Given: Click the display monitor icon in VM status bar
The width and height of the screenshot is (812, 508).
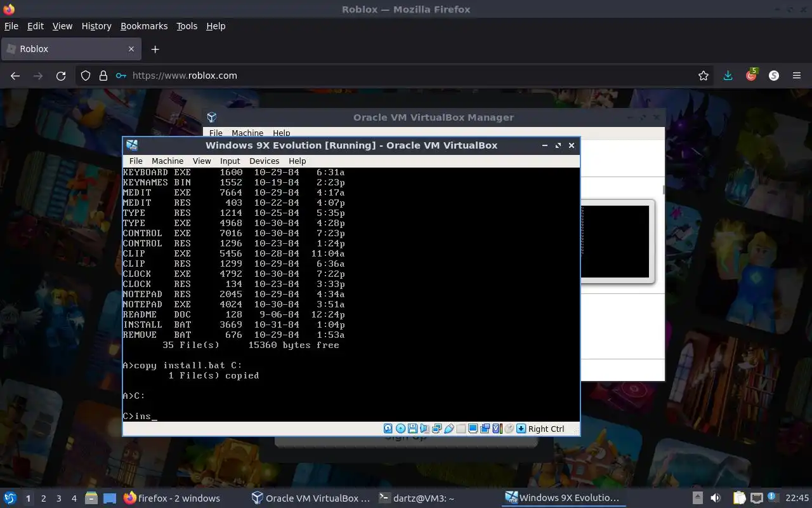Looking at the screenshot, I should click(x=473, y=429).
